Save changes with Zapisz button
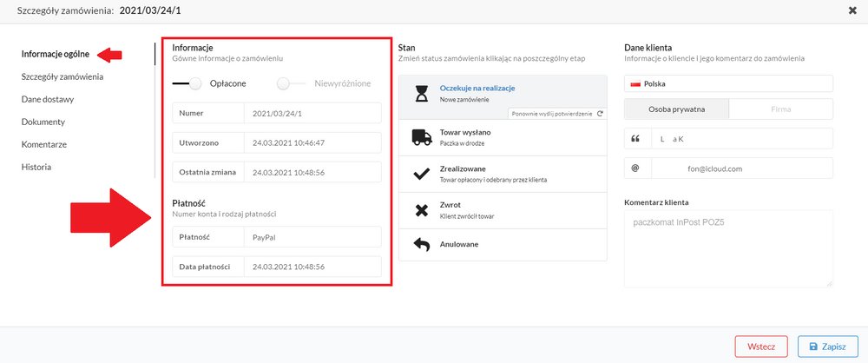 click(828, 346)
